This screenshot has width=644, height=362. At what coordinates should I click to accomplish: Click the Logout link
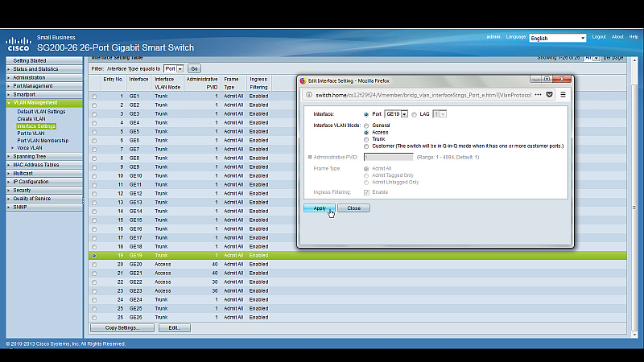click(x=599, y=37)
